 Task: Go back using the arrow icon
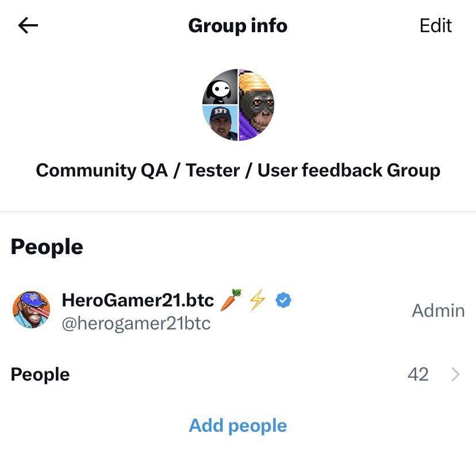pyautogui.click(x=28, y=25)
